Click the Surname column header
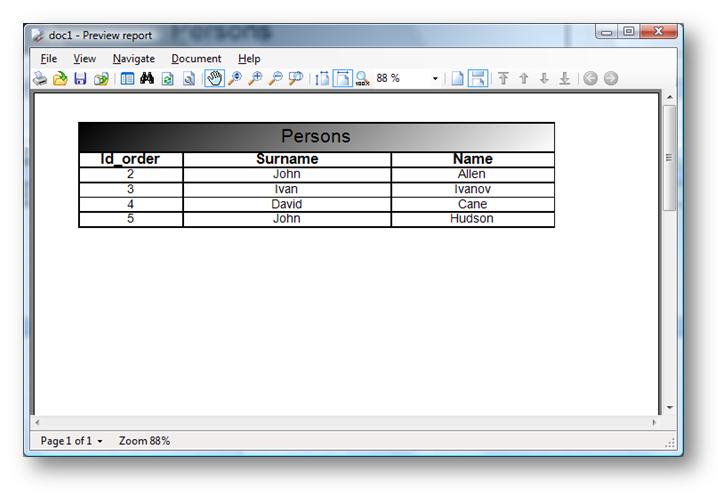 287,159
